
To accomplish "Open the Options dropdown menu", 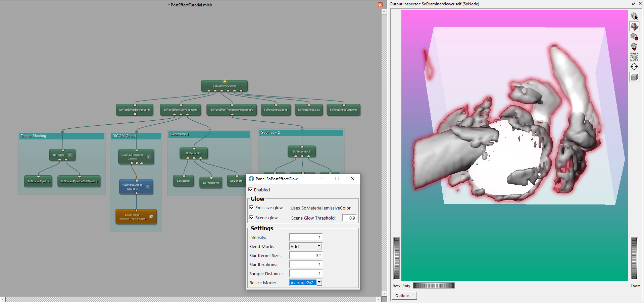I will (404, 296).
